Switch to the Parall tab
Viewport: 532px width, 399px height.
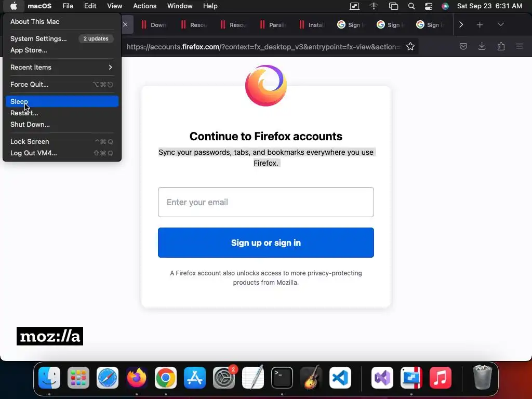click(272, 25)
